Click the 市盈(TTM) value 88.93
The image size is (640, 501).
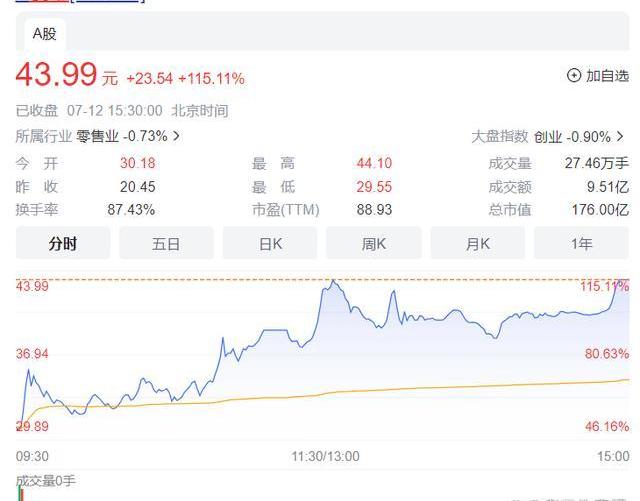click(374, 210)
